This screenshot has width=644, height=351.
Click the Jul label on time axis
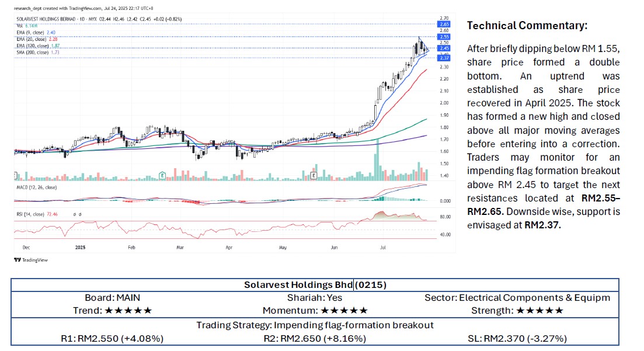(383, 248)
